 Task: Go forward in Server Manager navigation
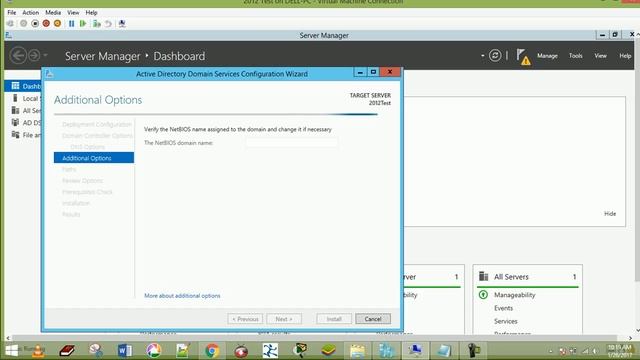(x=34, y=55)
